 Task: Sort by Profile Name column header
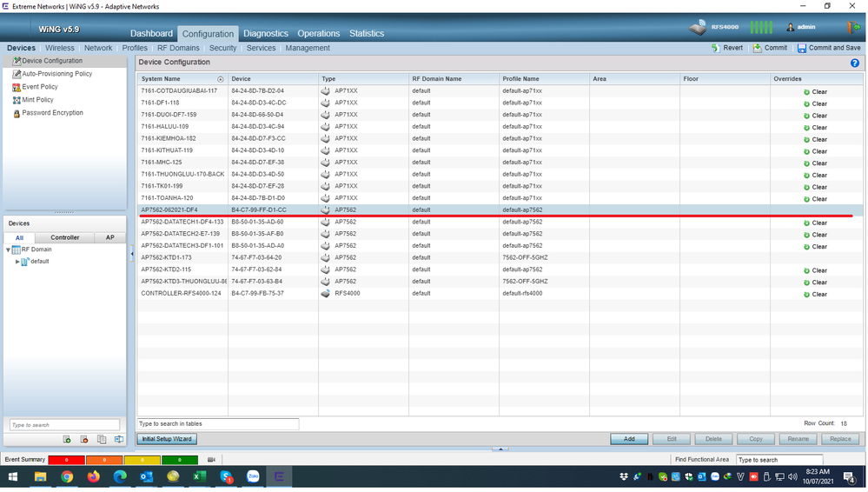click(x=544, y=79)
